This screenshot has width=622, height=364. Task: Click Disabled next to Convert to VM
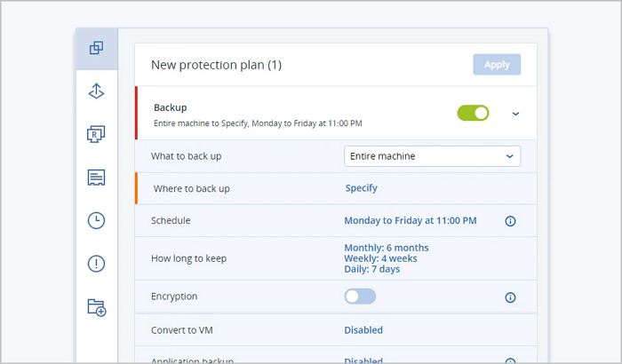coord(363,330)
